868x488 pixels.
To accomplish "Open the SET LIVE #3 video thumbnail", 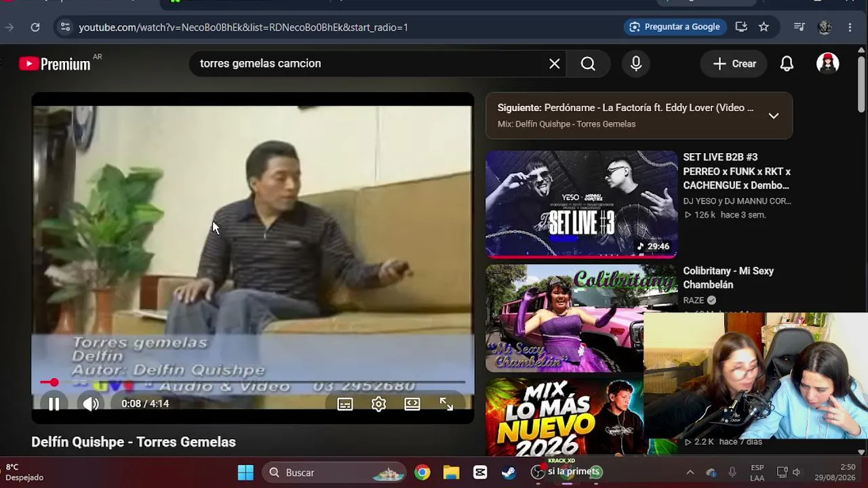I will [x=581, y=204].
